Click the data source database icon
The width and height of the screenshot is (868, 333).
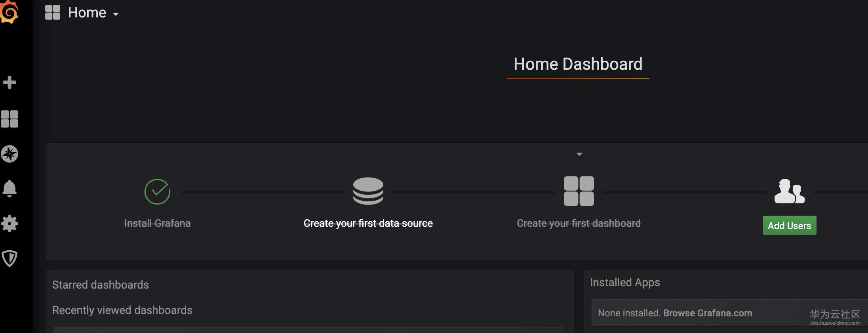tap(368, 191)
